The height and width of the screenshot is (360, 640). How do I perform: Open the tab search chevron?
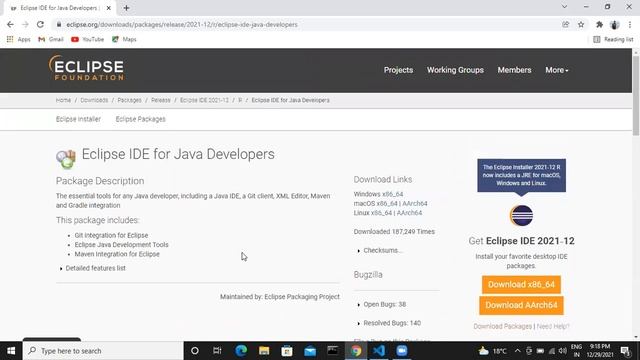pyautogui.click(x=564, y=7)
